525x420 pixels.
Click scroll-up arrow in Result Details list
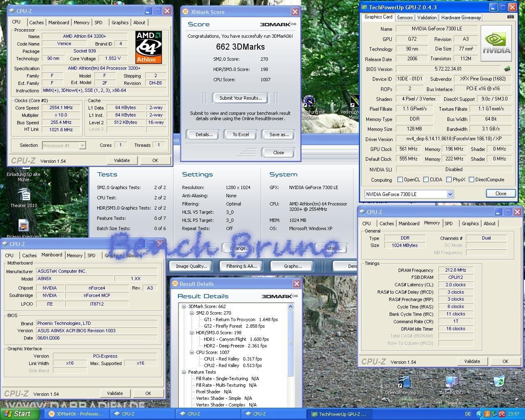tap(291, 306)
